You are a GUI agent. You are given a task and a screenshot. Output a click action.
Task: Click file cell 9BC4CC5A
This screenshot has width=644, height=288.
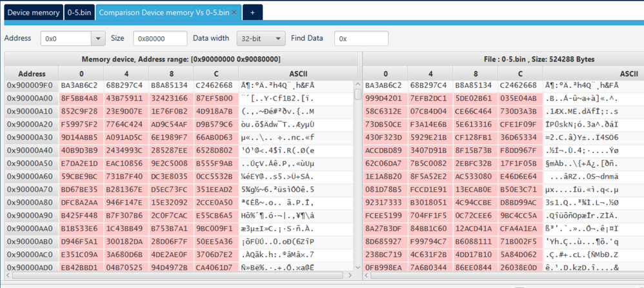[520, 216]
